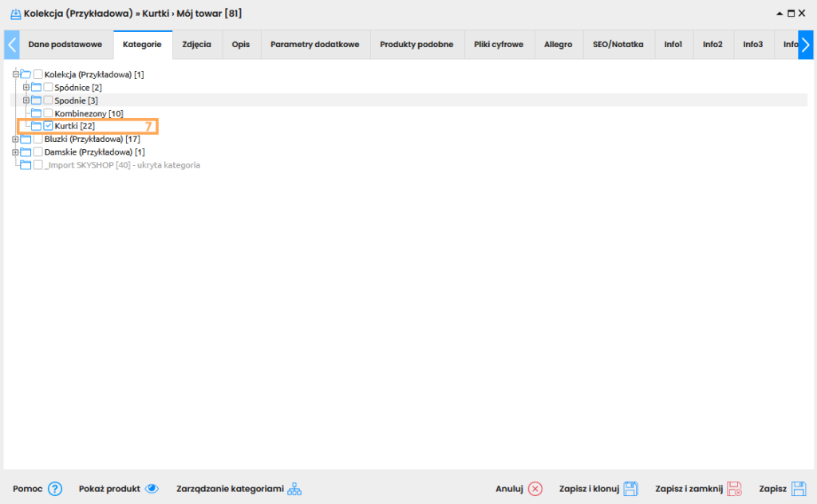Open the Allegro tab
Viewport: 817px width, 504px height.
tap(558, 45)
